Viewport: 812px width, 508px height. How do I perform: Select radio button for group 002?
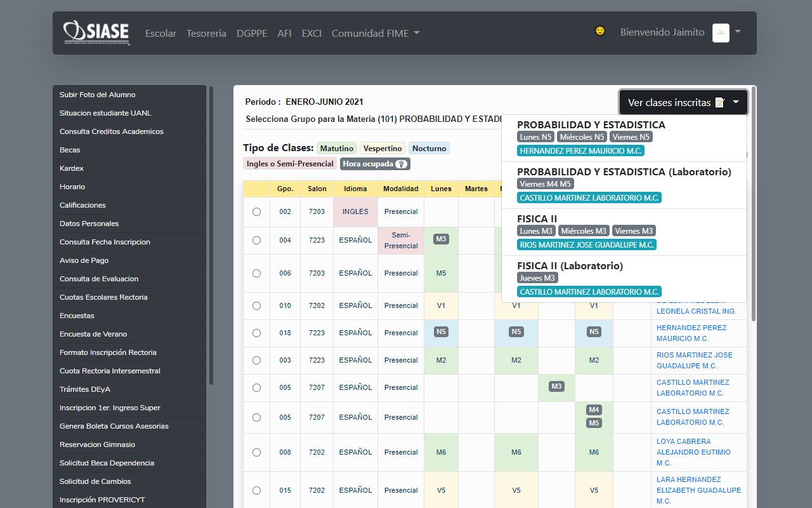pos(256,211)
